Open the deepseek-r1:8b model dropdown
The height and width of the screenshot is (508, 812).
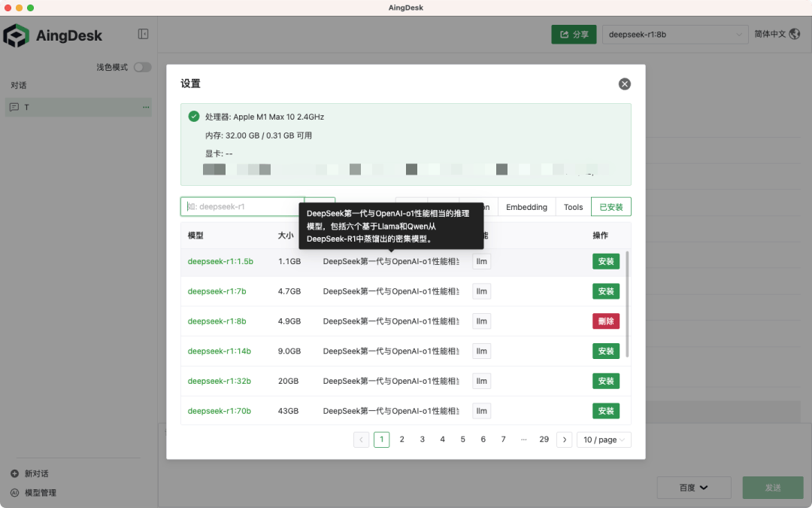tap(674, 34)
